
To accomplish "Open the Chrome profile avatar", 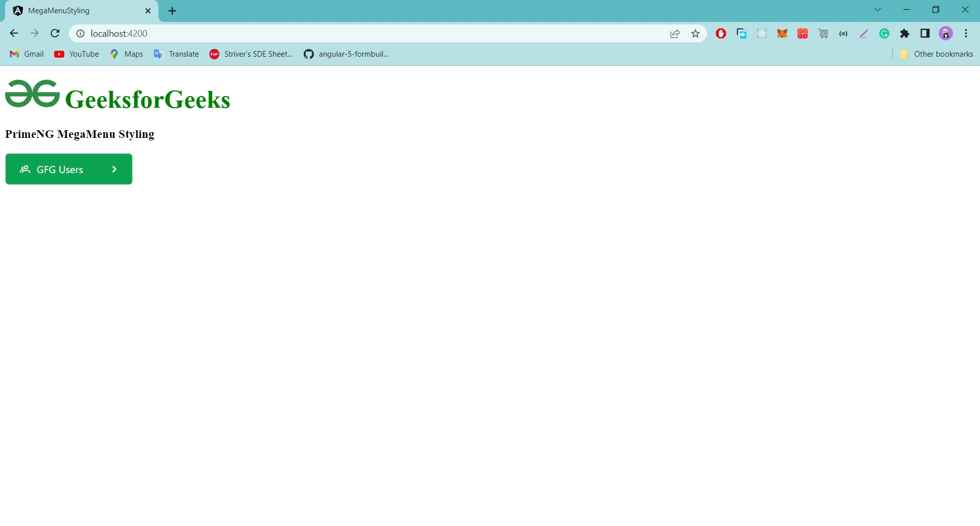I will coord(946,34).
